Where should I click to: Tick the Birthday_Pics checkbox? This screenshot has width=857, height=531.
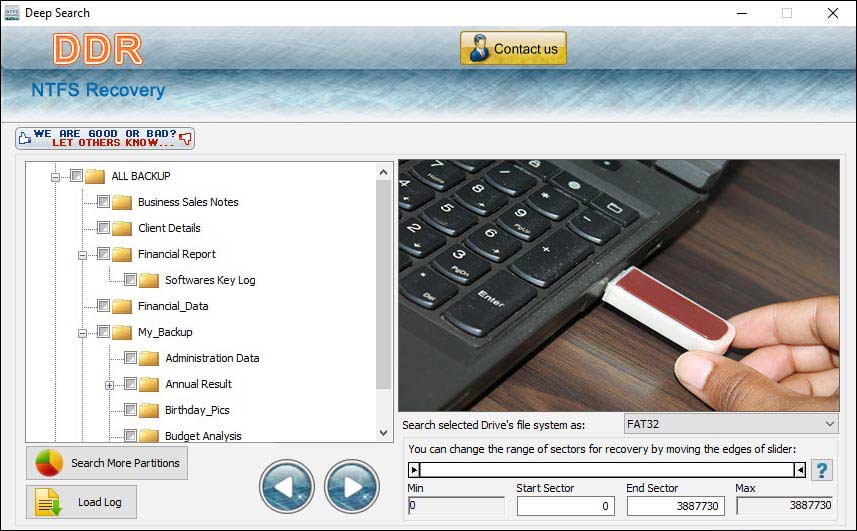tap(130, 410)
